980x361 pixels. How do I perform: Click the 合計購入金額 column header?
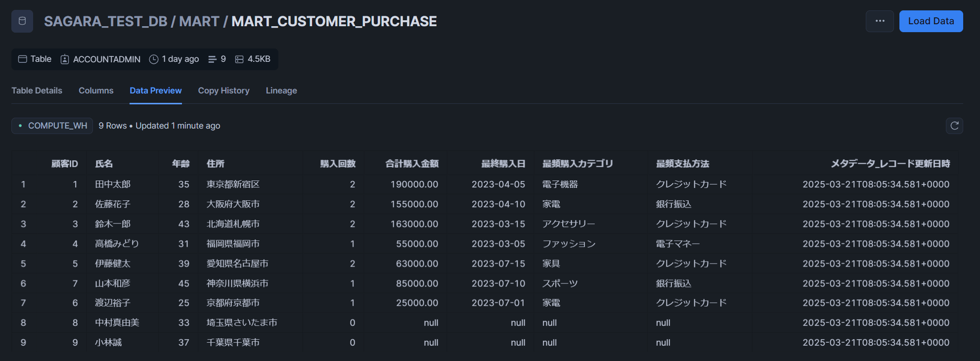(412, 164)
